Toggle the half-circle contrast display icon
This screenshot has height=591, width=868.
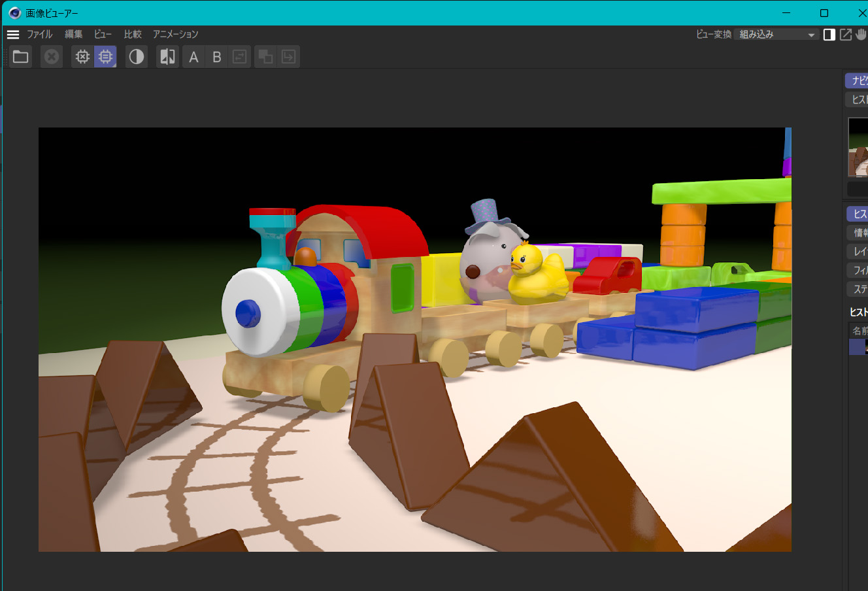coord(136,57)
